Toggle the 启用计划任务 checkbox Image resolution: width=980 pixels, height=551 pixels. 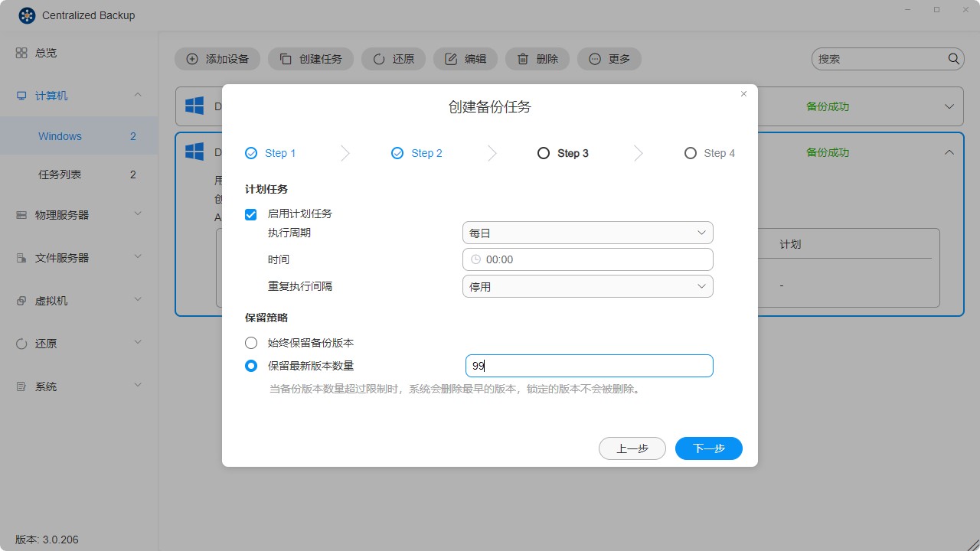click(250, 214)
